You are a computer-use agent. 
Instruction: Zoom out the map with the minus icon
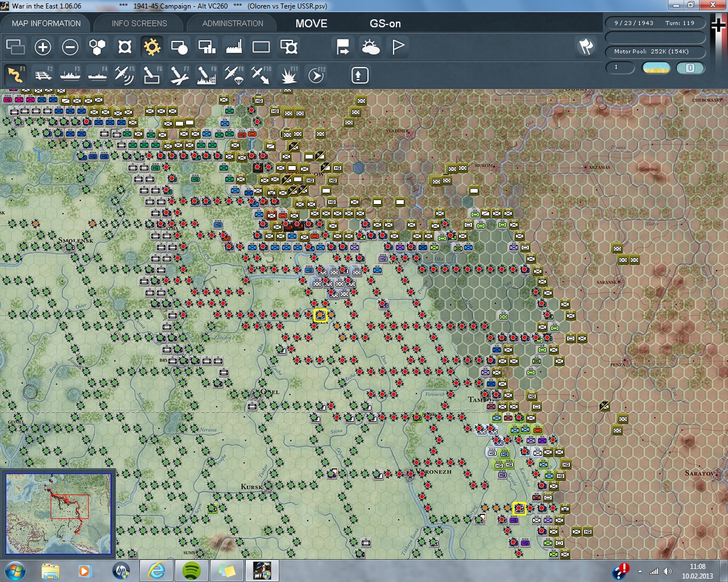pyautogui.click(x=70, y=47)
